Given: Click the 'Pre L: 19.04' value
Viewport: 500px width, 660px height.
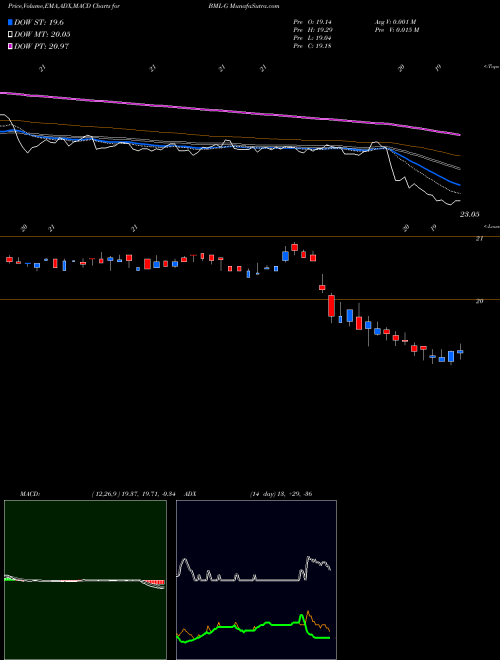Looking at the screenshot, I should pos(313,38).
